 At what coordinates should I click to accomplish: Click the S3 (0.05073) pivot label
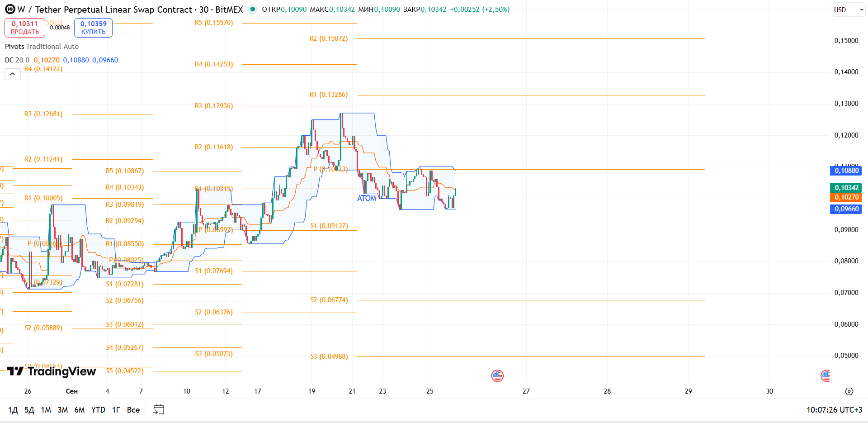click(x=214, y=354)
